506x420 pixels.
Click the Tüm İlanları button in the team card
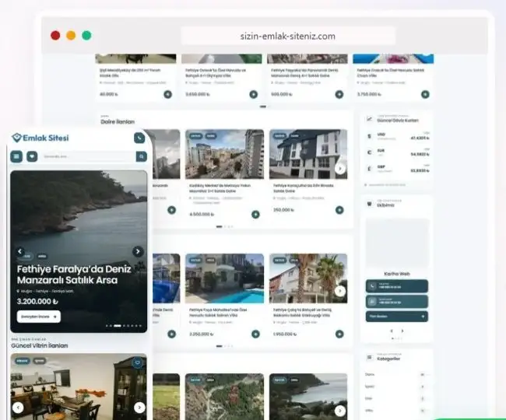[x=397, y=317]
